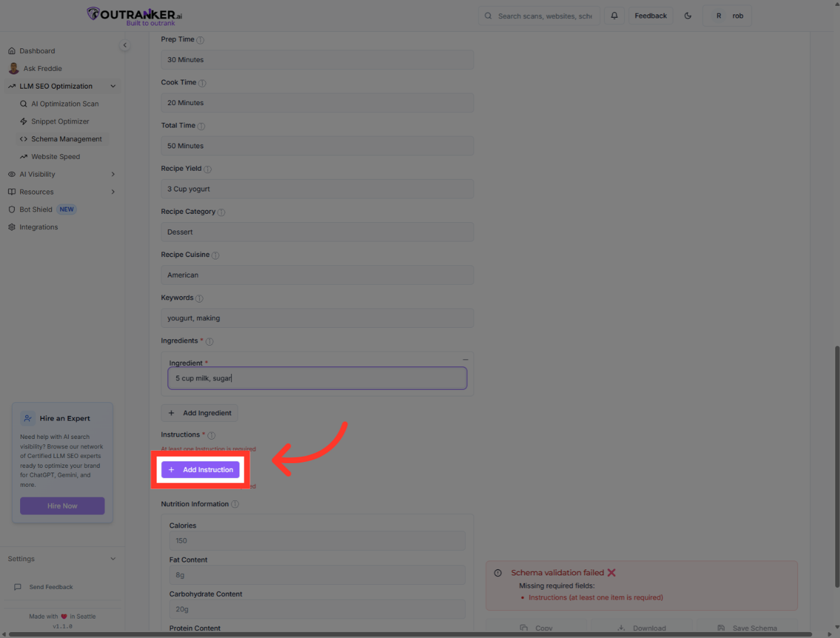
Task: Click the Add Instruction button
Action: [200, 469]
